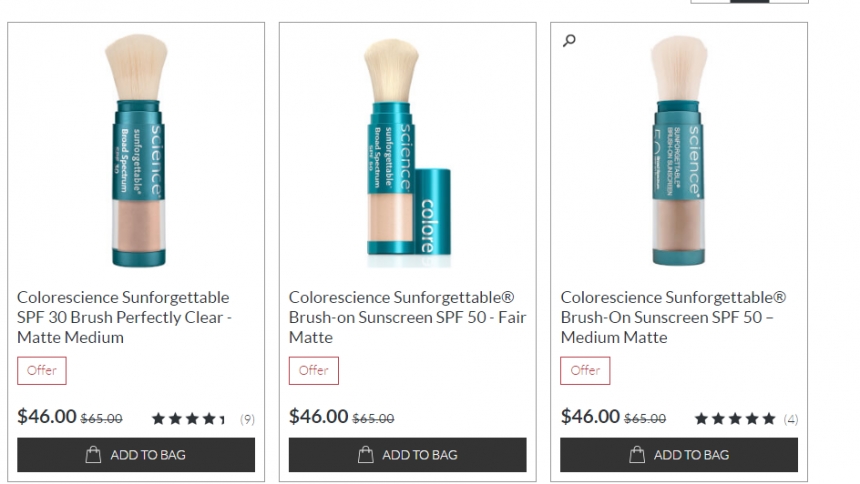The width and height of the screenshot is (860, 484).
Task: Click bag icon on Matte Medium product
Action: click(94, 455)
